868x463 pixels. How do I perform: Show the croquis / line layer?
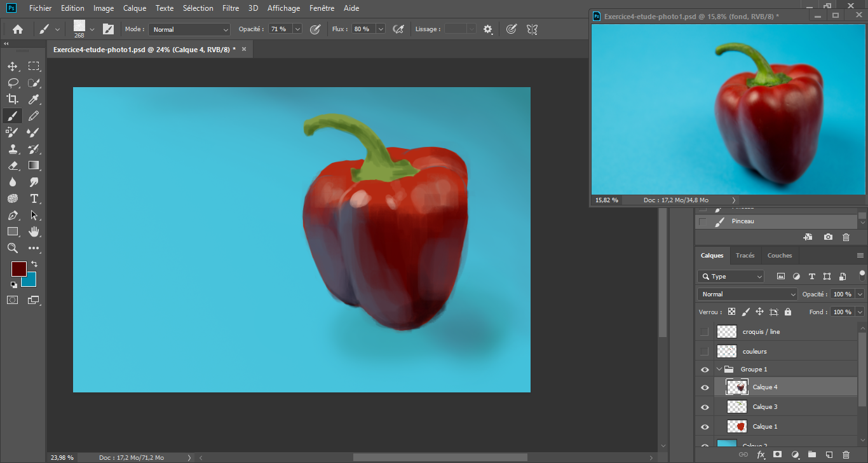(x=704, y=331)
